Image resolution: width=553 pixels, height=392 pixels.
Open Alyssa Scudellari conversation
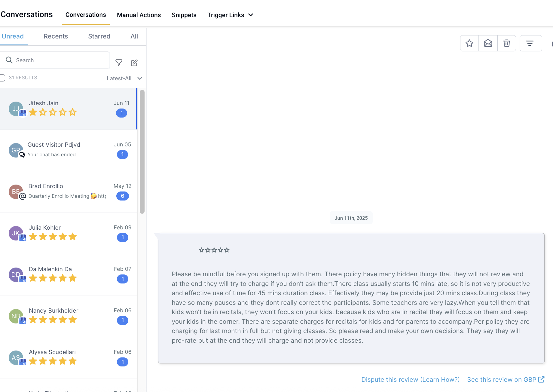point(69,358)
